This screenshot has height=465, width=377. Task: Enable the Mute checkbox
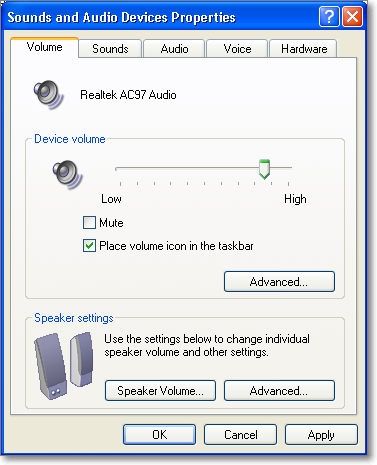[x=89, y=223]
